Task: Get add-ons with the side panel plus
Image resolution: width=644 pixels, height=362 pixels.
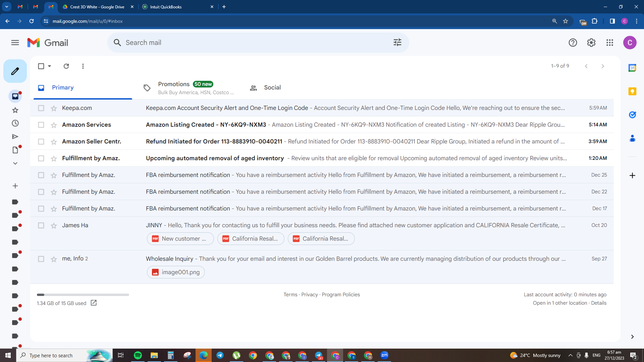Action: point(632,176)
